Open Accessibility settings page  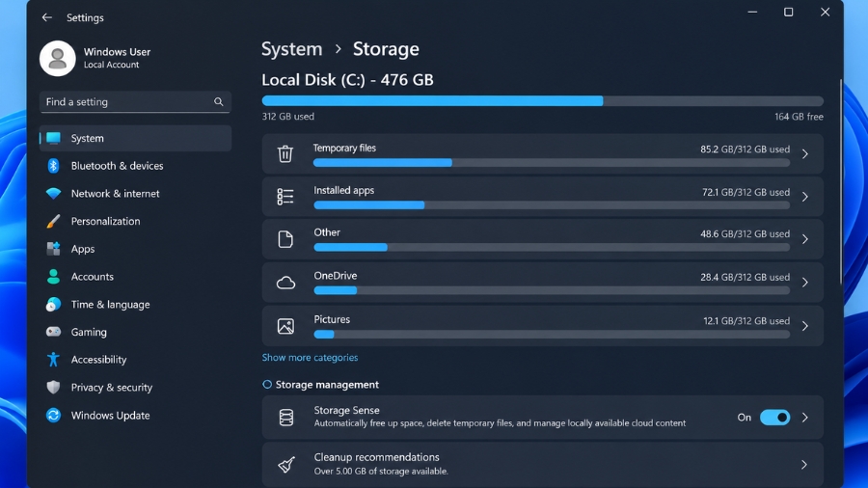tap(135, 360)
